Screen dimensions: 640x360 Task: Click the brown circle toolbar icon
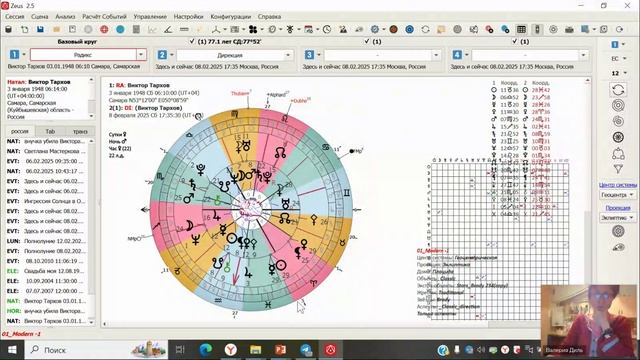coord(393,29)
